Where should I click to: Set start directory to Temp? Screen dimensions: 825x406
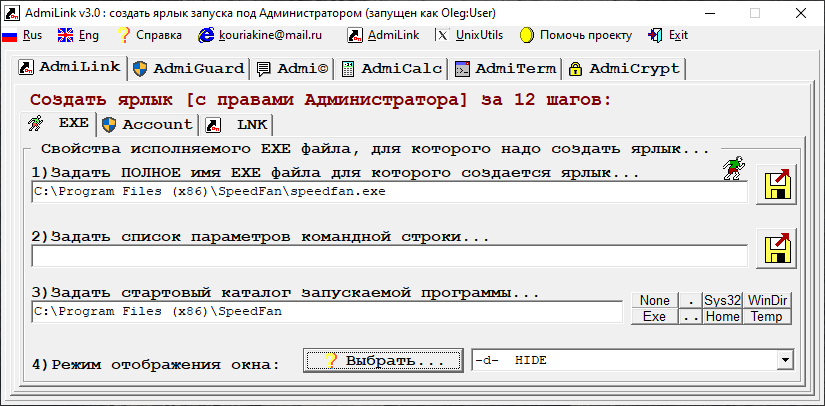[x=767, y=317]
